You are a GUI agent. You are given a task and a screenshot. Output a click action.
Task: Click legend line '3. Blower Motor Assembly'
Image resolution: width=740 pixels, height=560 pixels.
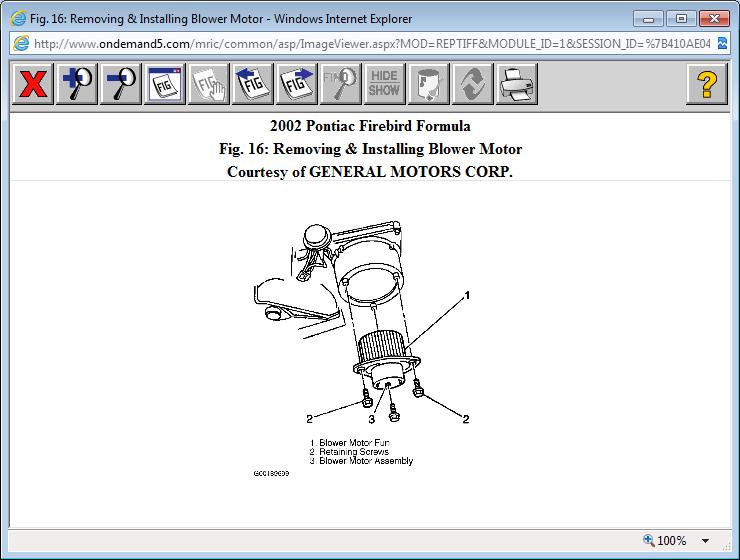click(362, 460)
